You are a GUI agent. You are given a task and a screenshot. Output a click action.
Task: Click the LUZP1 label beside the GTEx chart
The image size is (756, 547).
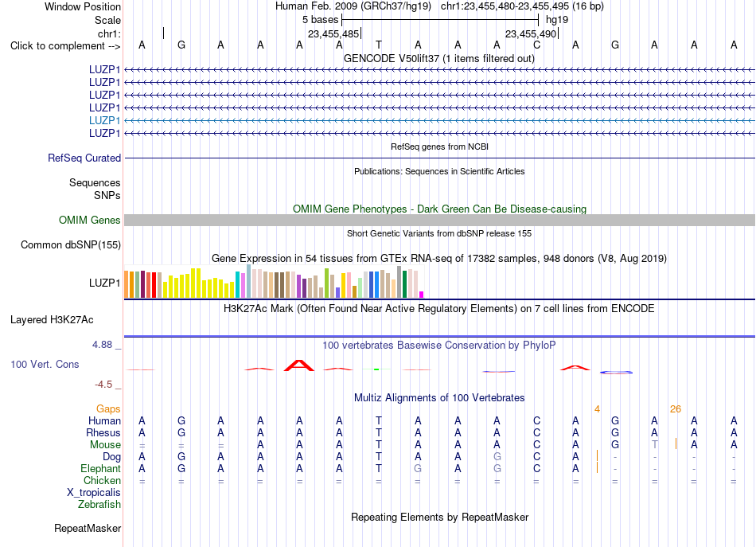click(x=104, y=283)
